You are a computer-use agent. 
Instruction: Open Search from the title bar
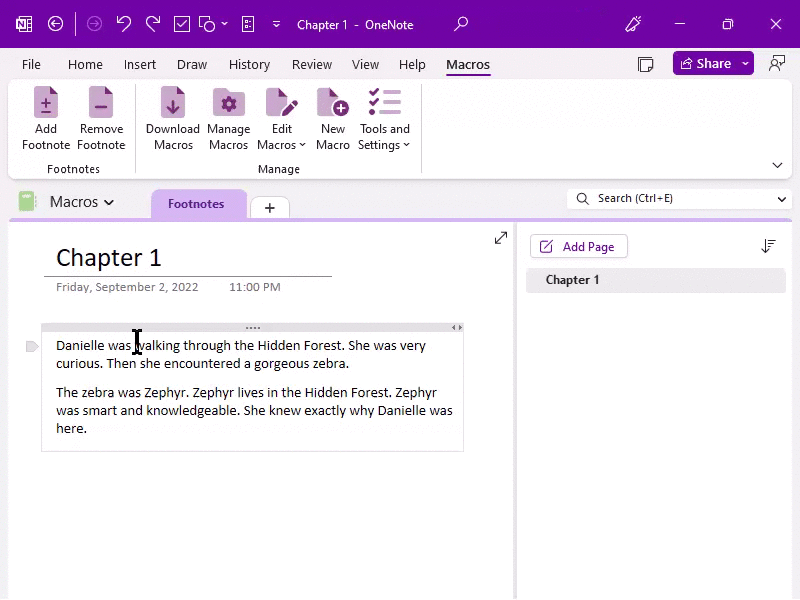coord(459,23)
